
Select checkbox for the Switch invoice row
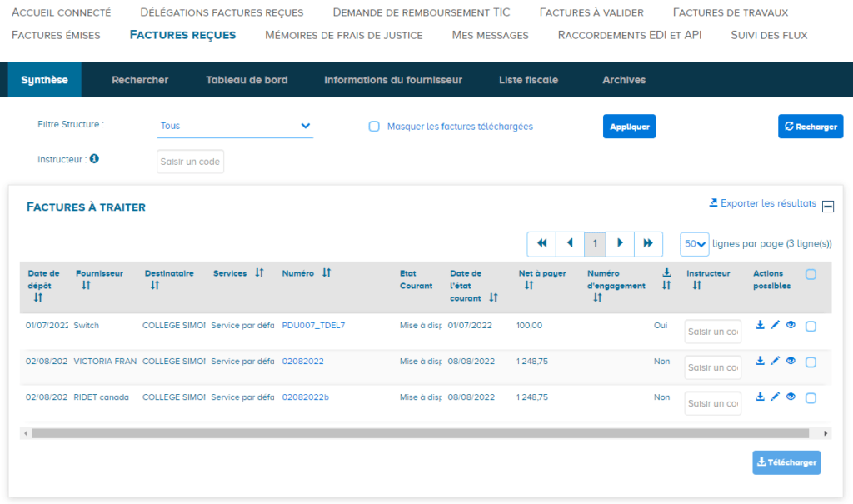click(x=811, y=327)
